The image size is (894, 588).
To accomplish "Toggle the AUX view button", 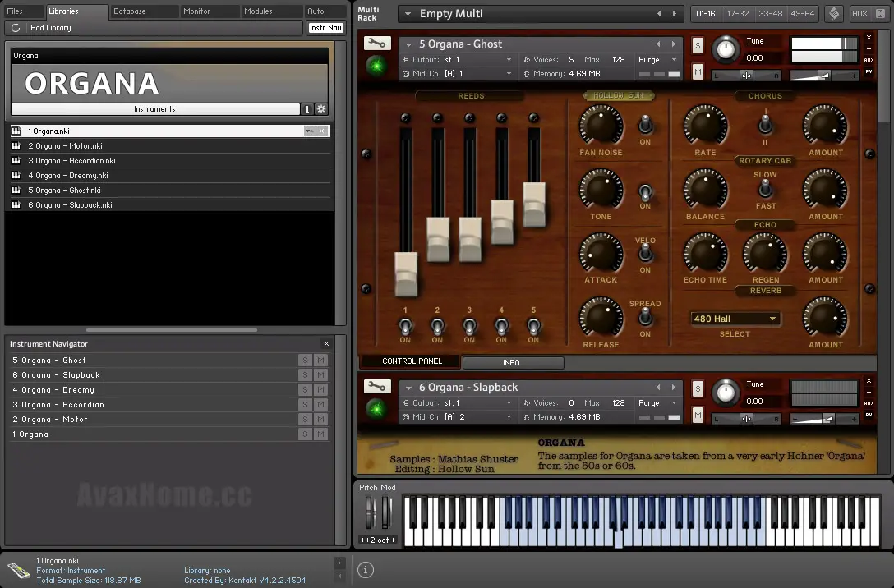I will point(859,13).
